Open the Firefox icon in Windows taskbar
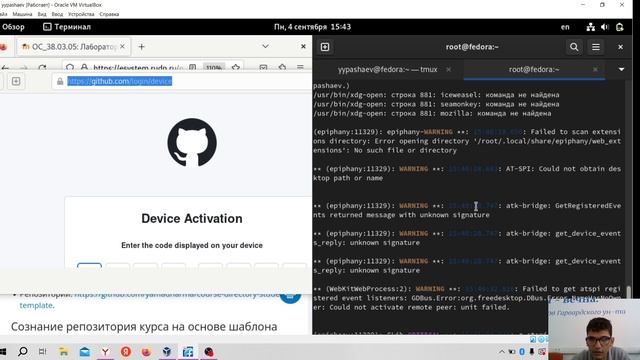This screenshot has height=360, width=640. pos(147,351)
